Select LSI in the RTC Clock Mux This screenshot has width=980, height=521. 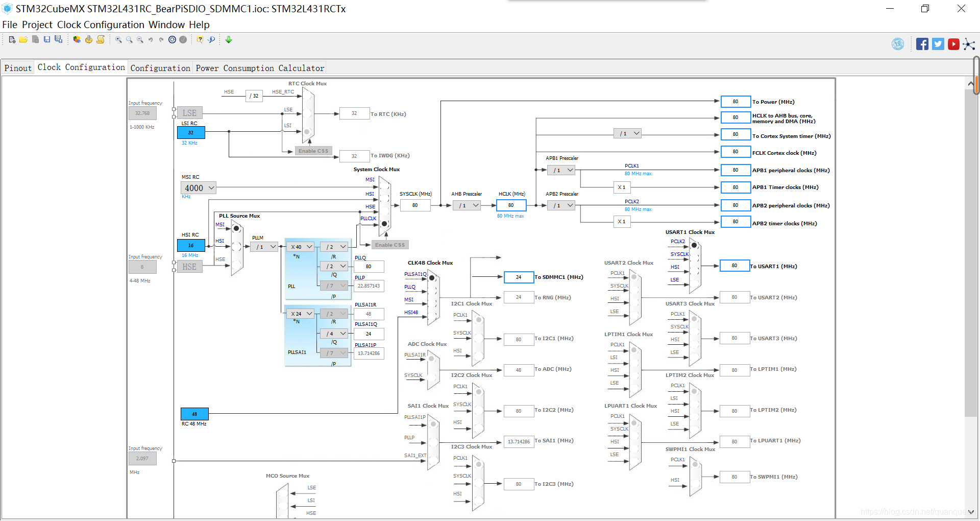pyautogui.click(x=307, y=132)
